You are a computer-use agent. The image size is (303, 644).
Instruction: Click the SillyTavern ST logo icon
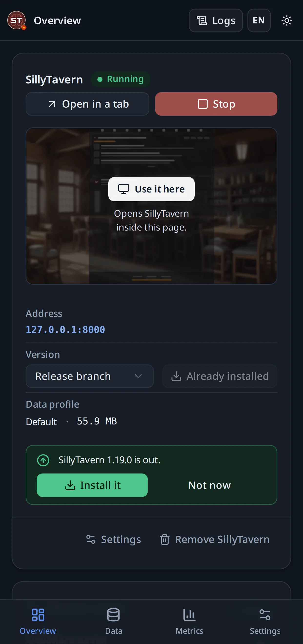pos(17,20)
